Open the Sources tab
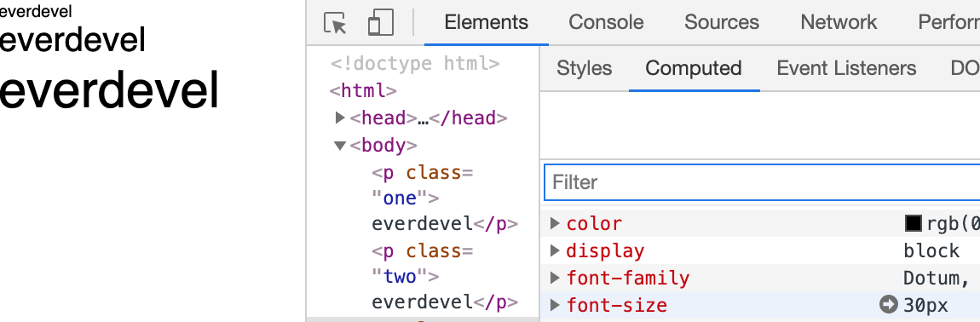 coord(721,22)
